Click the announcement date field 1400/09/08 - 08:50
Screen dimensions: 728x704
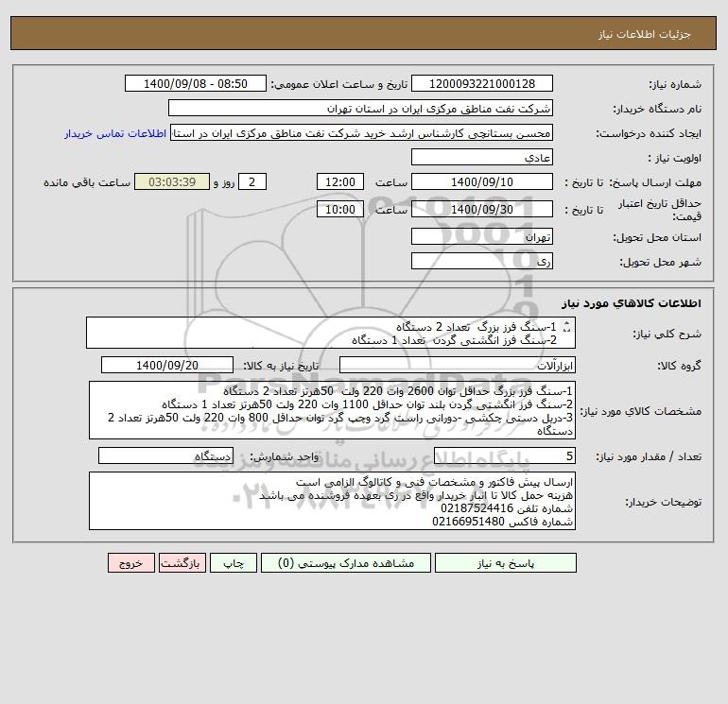coord(196,83)
